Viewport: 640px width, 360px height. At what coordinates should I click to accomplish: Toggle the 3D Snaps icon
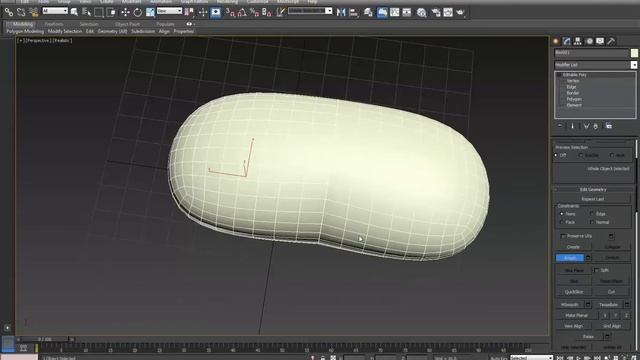pos(230,13)
